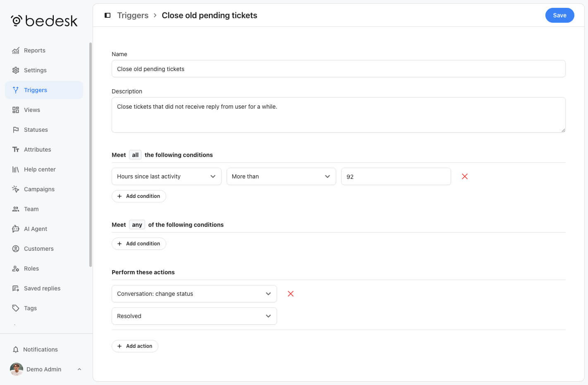588x385 pixels.
Task: Click the Notifications bell icon
Action: click(x=16, y=349)
